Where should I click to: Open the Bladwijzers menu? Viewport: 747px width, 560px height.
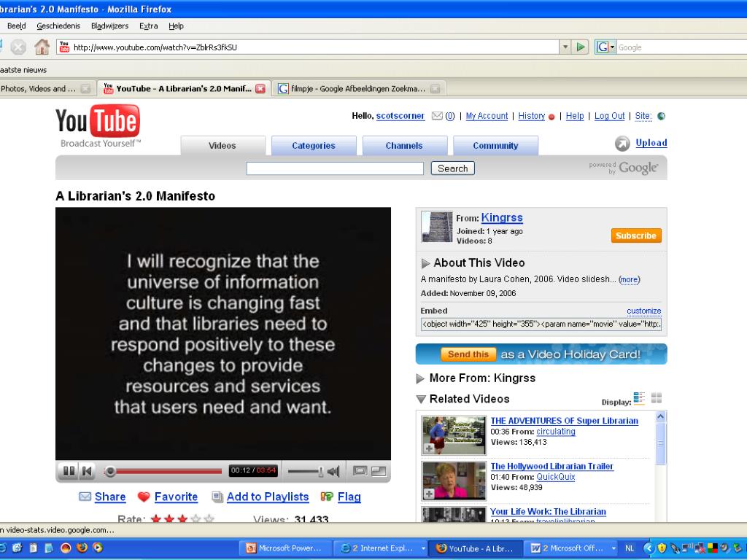109,26
